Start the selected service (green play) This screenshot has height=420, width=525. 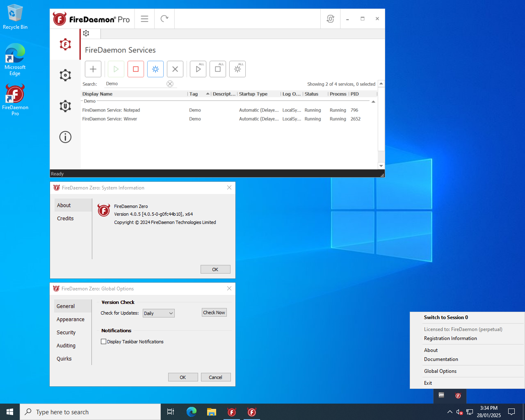[x=116, y=69]
